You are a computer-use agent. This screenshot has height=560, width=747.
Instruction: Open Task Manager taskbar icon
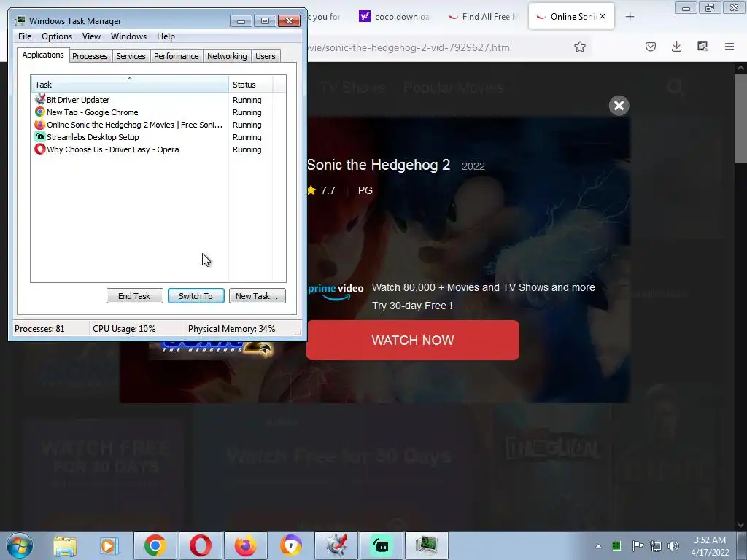pos(426,545)
